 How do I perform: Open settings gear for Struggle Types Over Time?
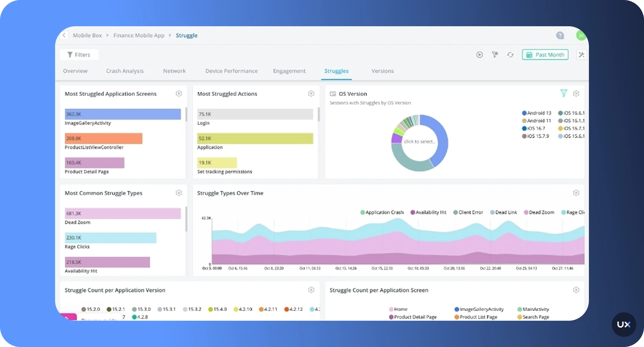click(576, 193)
